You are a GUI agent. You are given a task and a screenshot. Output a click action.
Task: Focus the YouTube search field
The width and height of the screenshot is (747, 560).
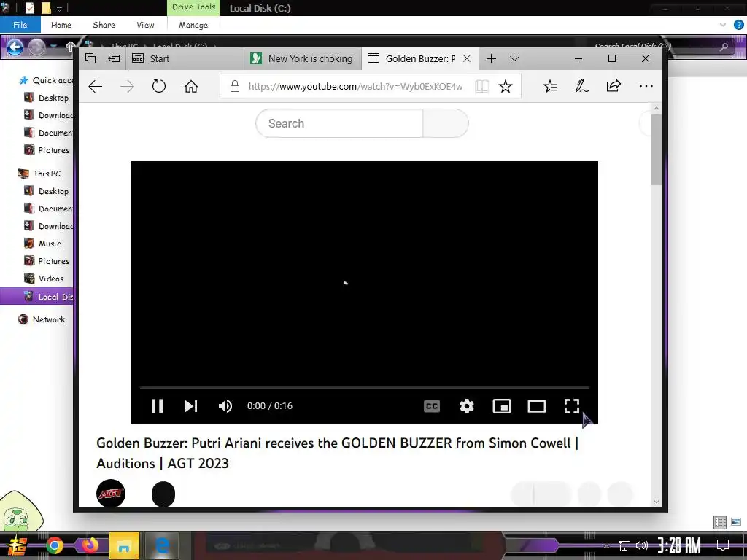pos(339,123)
